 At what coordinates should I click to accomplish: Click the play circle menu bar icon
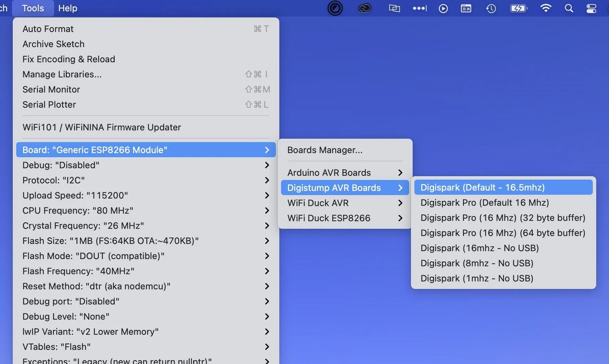click(x=443, y=8)
